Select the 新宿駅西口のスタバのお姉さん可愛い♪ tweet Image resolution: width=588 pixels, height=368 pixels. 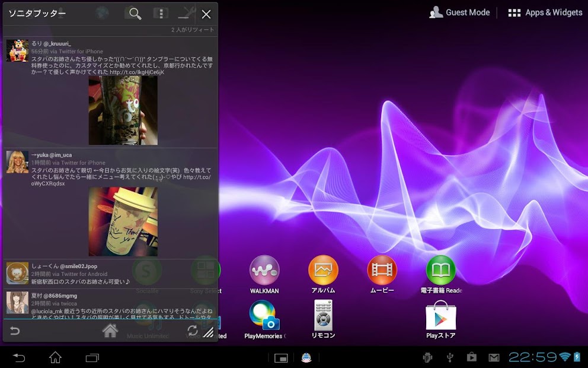click(x=110, y=274)
